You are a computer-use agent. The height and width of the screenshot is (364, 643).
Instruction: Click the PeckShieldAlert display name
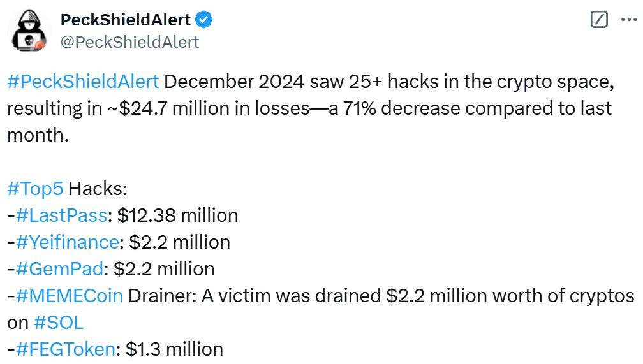pos(126,20)
